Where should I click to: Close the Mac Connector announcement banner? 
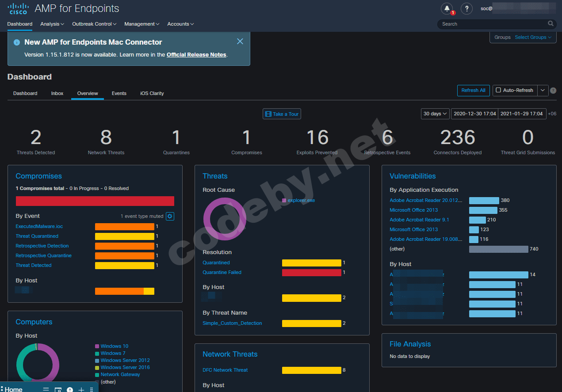pyautogui.click(x=240, y=42)
